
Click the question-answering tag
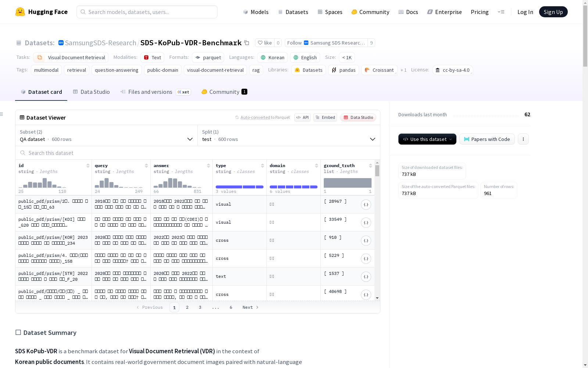coord(116,70)
